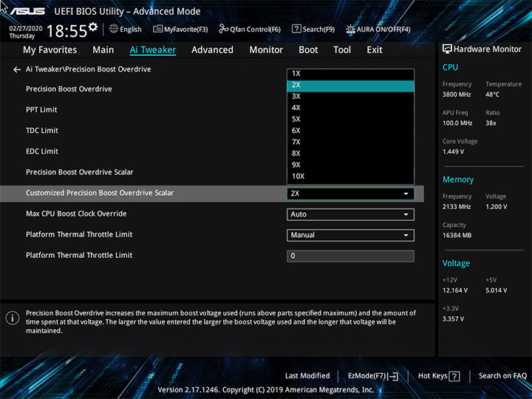The width and height of the screenshot is (532, 399).
Task: Click the Search question mark icon
Action: coord(296,29)
